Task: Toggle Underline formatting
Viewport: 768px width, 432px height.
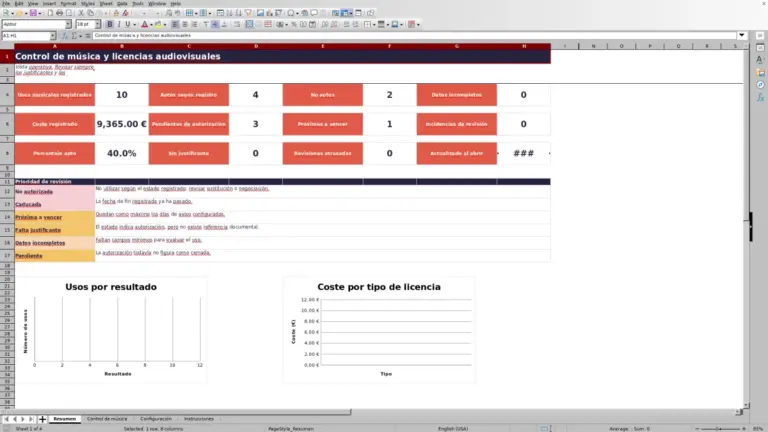Action: pos(128,24)
